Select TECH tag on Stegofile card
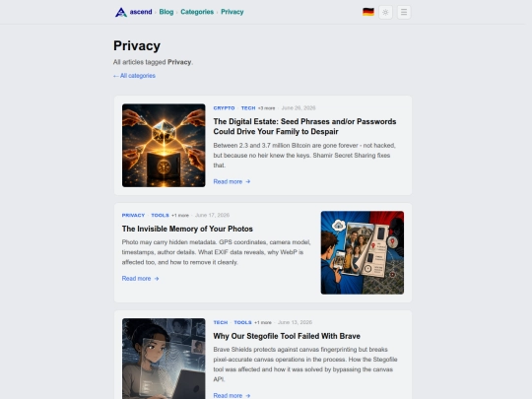The height and width of the screenshot is (399, 532). pos(221,322)
